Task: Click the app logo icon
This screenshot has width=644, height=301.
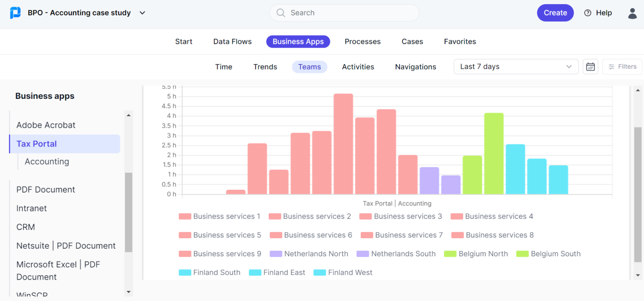Action: 16,13
